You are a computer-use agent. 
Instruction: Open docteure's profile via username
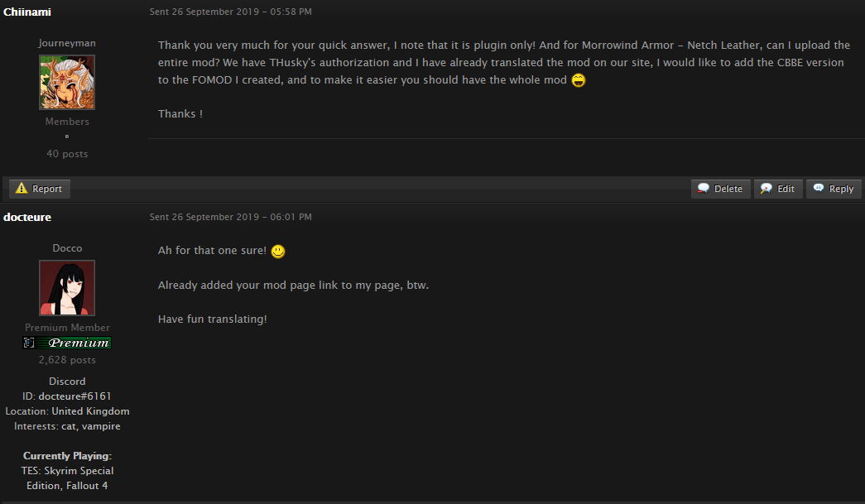27,217
